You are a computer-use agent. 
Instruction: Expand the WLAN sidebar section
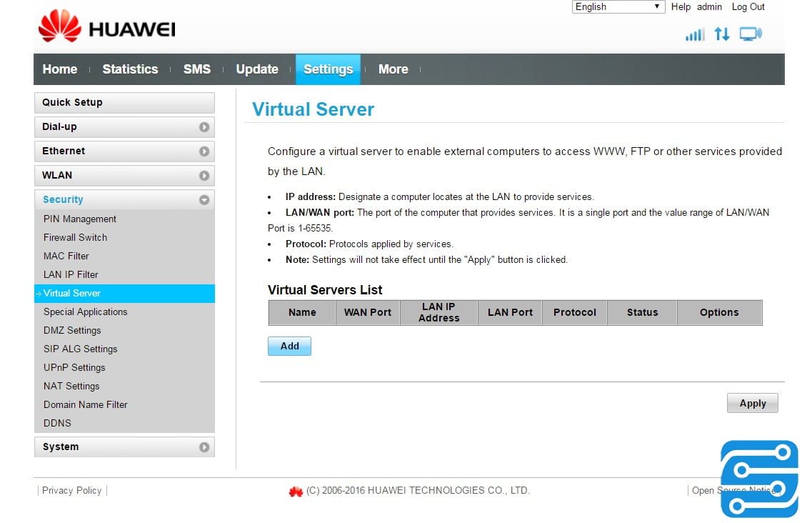(124, 176)
